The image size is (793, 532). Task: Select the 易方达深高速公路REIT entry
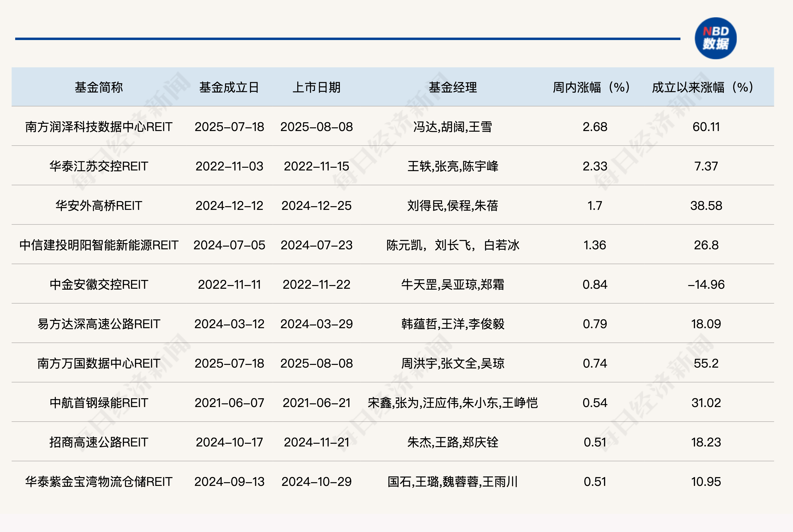pyautogui.click(x=98, y=324)
